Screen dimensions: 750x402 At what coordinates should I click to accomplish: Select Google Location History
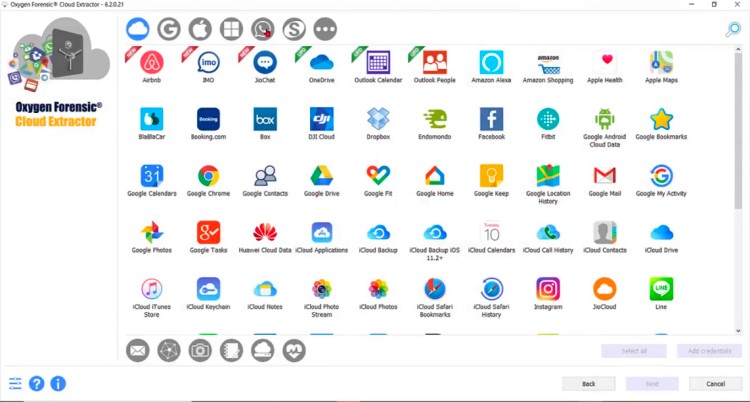(547, 176)
